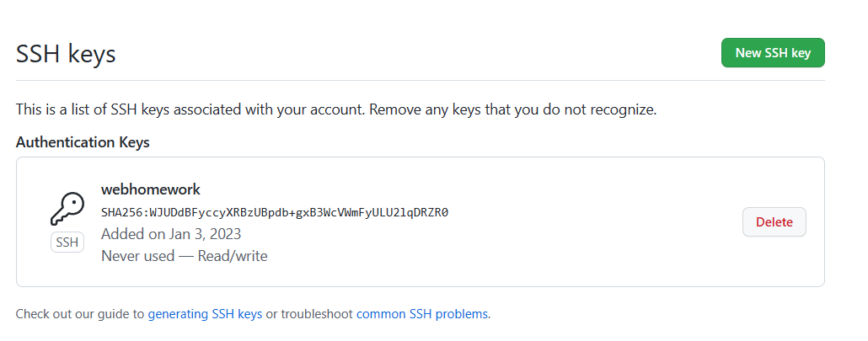Click the horizontal divider below SSH keys heading
Screen dimensions: 868x341
420,81
